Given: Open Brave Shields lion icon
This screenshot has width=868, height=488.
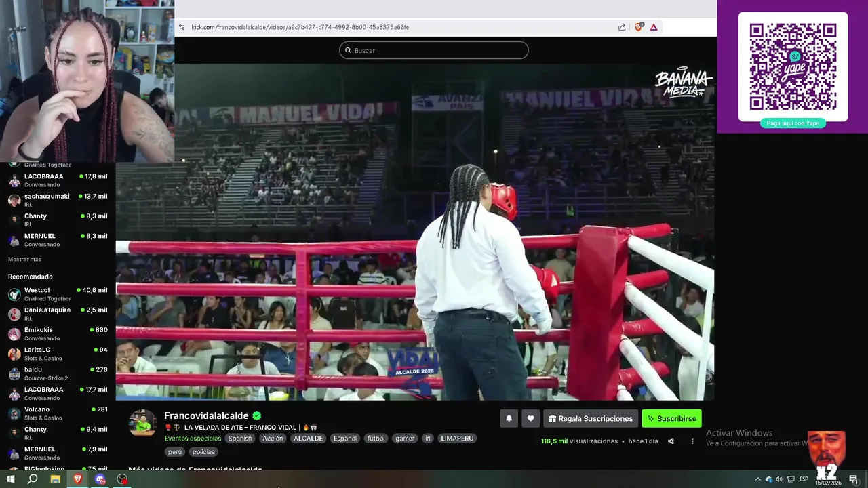Looking at the screenshot, I should (x=638, y=27).
